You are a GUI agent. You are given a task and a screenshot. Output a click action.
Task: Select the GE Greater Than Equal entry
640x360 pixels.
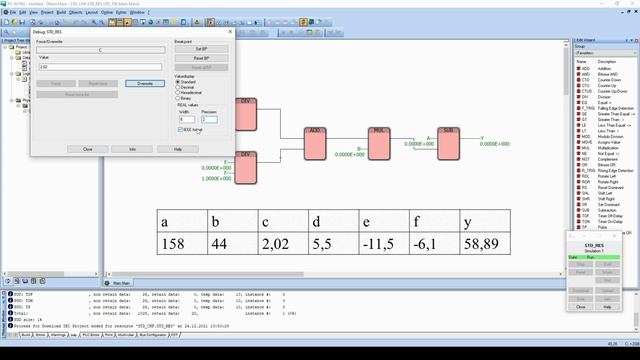pyautogui.click(x=605, y=114)
